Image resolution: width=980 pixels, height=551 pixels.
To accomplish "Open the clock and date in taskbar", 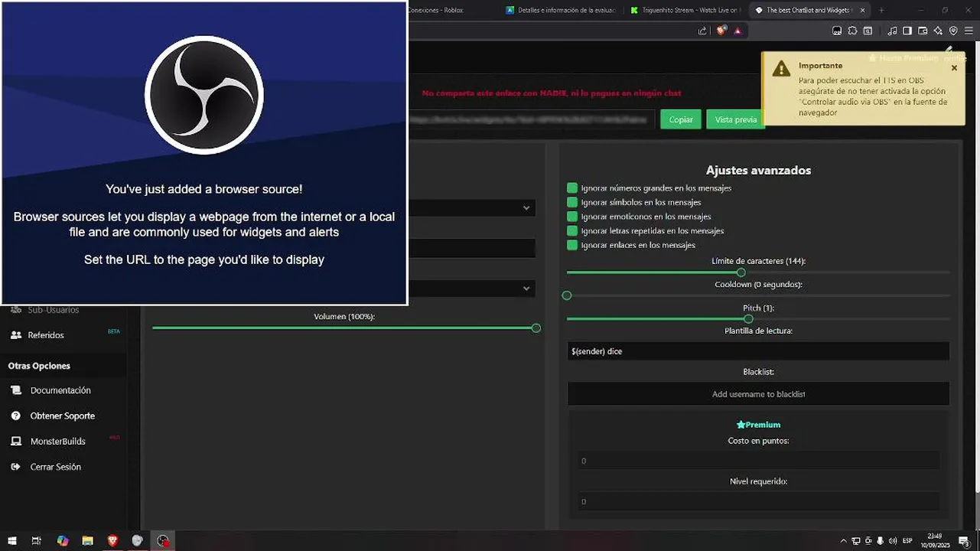I will pyautogui.click(x=935, y=541).
